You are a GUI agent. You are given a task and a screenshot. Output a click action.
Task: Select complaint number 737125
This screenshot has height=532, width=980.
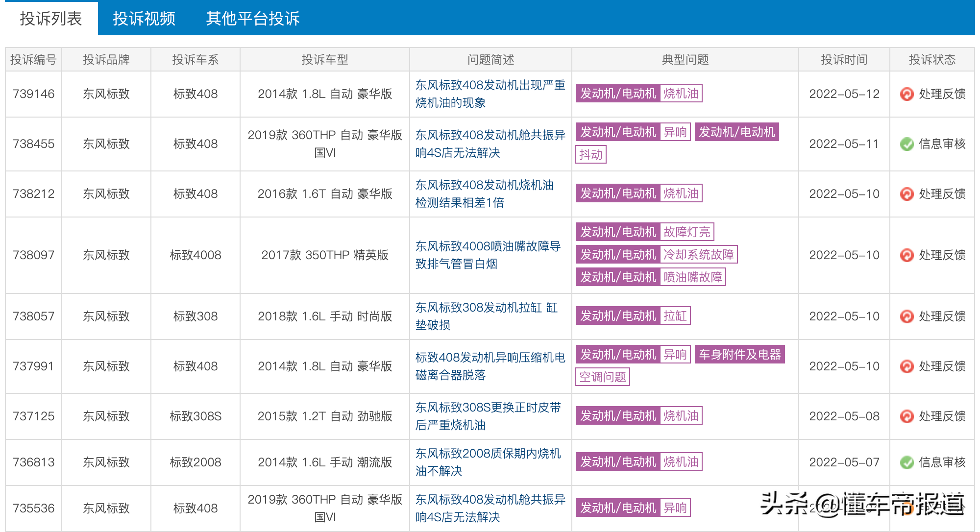(x=33, y=416)
